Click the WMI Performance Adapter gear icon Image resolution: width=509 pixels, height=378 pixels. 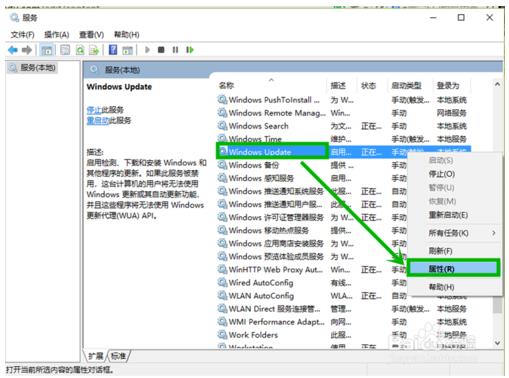click(222, 321)
